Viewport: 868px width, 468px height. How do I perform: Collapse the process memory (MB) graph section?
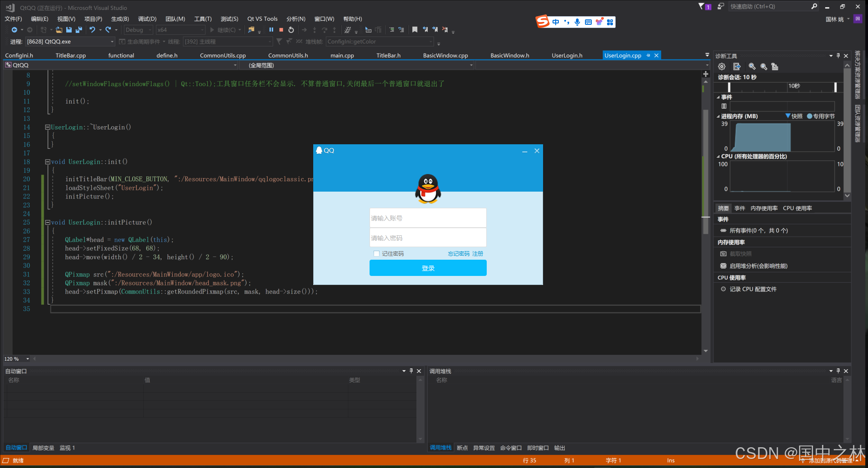coord(718,116)
